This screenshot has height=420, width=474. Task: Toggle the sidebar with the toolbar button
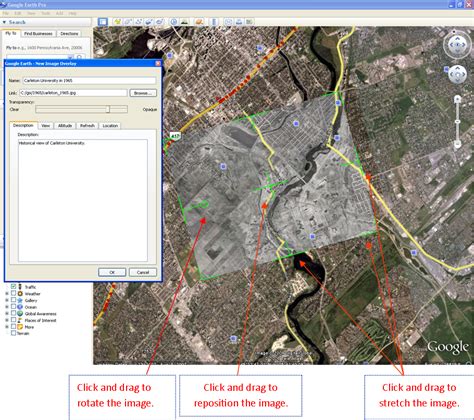[x=103, y=22]
